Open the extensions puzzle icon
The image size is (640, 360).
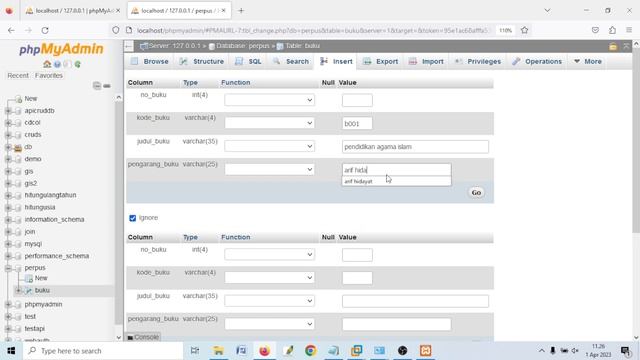pos(612,30)
